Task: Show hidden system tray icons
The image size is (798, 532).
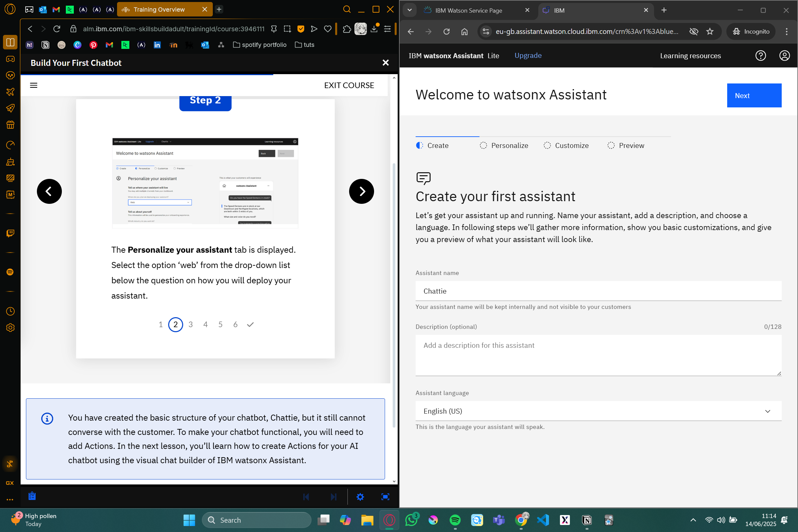Action: click(693, 520)
